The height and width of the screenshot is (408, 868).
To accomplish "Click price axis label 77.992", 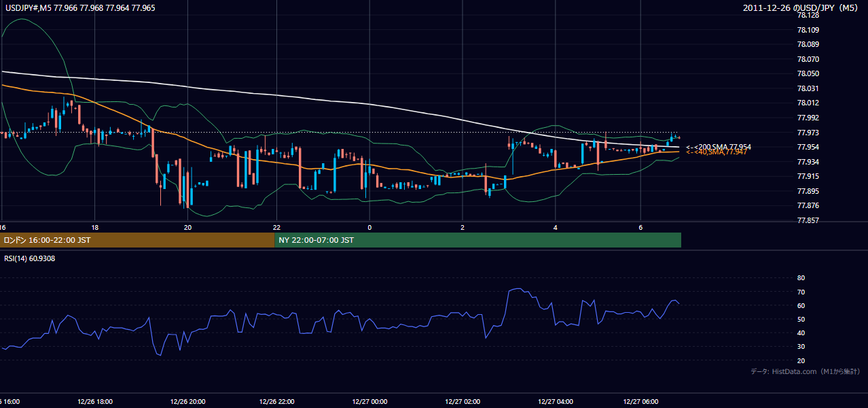I will pyautogui.click(x=808, y=118).
